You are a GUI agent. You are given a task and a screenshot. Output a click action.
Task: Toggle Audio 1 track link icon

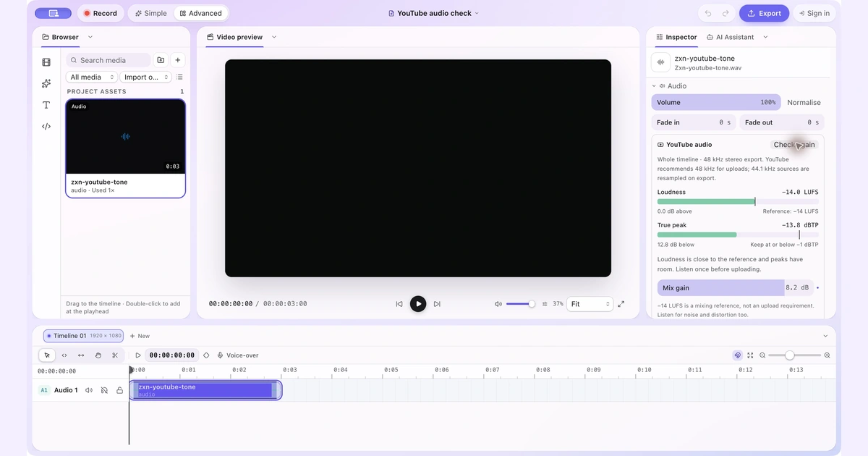coord(104,390)
